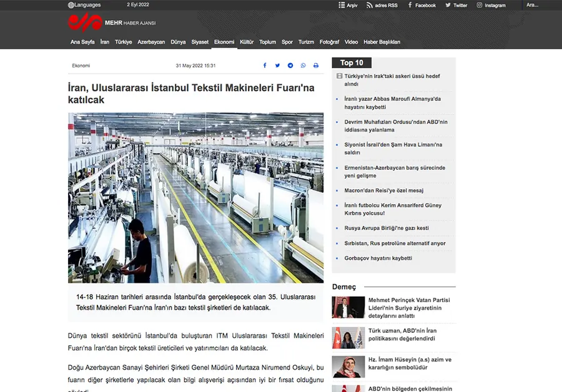Open the Türkiye menu section
Screen dimensions: 562x392
123,42
